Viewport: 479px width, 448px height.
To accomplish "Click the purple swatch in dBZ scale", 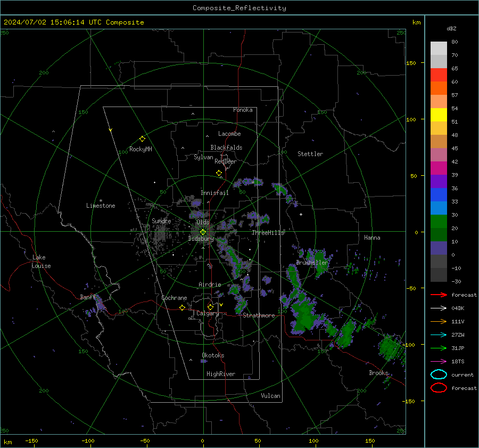I will (x=439, y=181).
